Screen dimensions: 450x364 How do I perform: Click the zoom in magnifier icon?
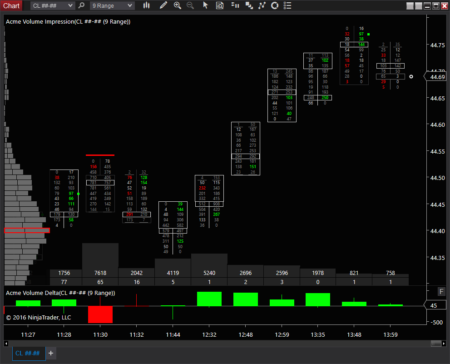(x=177, y=5)
